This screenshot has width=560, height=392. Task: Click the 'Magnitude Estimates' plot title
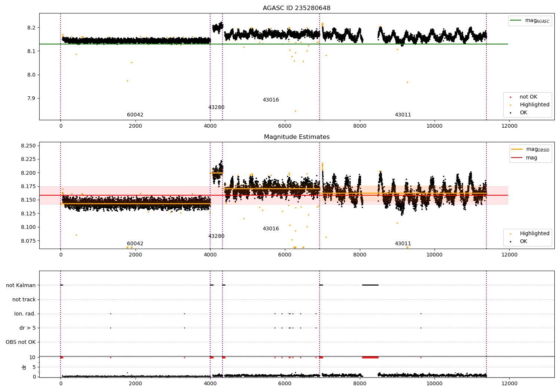pyautogui.click(x=296, y=137)
